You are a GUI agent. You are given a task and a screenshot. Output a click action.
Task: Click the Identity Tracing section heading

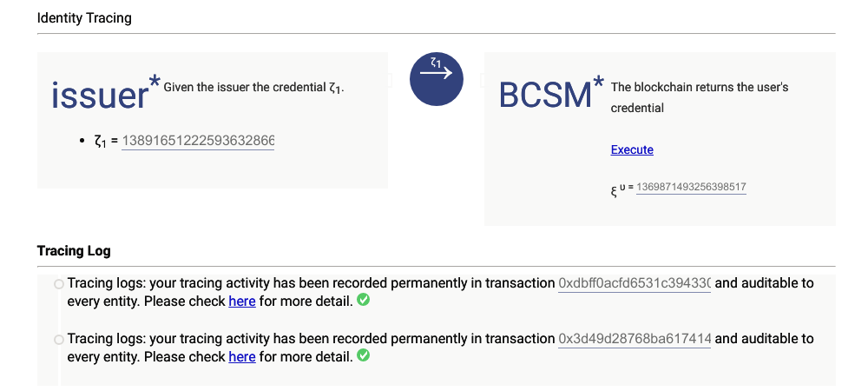point(85,17)
